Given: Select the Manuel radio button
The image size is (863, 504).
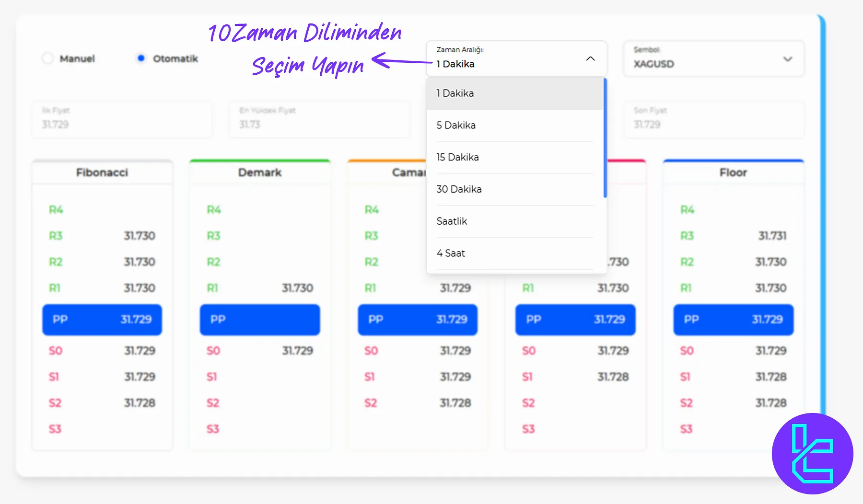Looking at the screenshot, I should 48,58.
